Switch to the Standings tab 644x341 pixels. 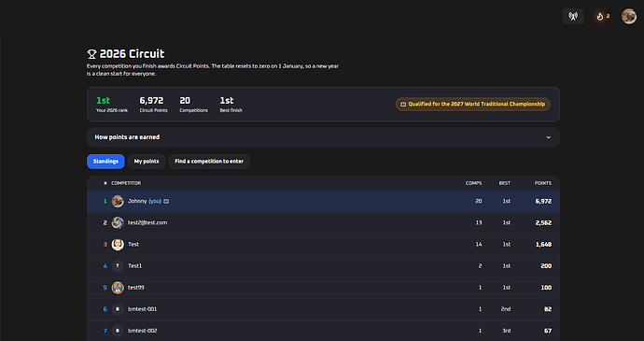click(105, 162)
